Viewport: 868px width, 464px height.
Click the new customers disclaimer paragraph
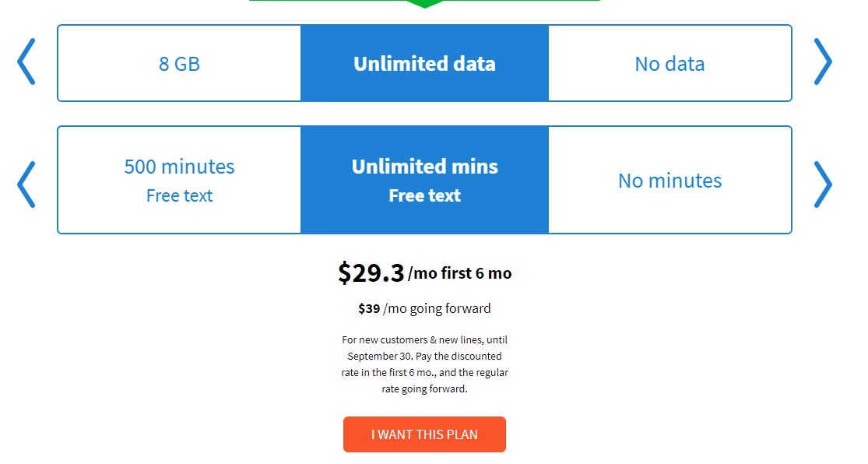click(424, 364)
